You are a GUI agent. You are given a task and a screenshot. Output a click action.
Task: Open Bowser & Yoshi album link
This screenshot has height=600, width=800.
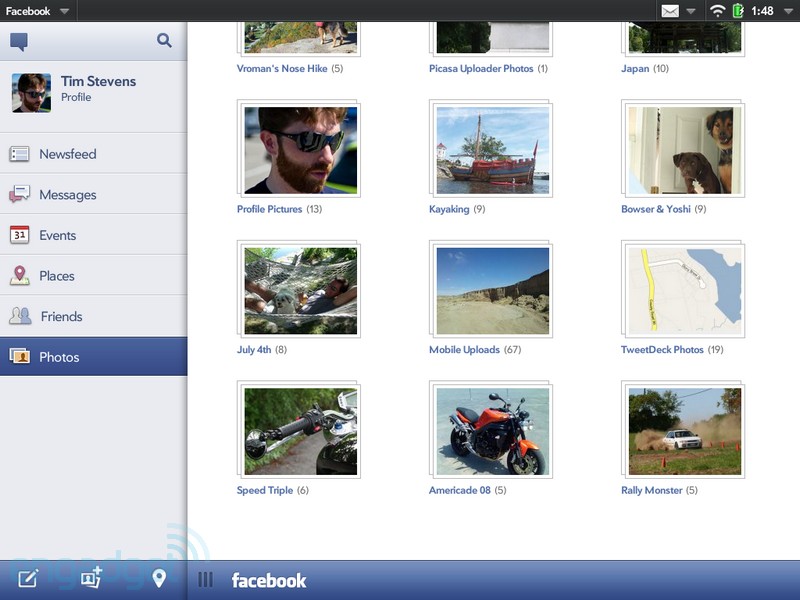click(656, 209)
